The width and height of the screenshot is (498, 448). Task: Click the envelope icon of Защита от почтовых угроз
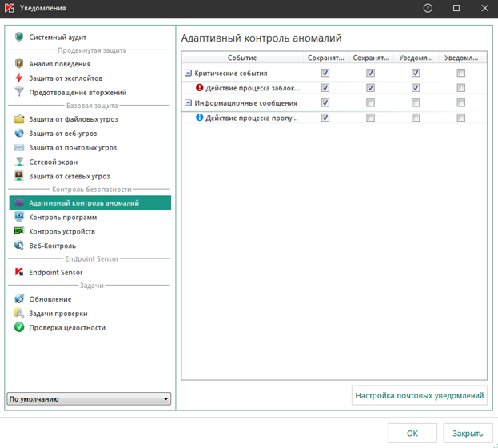[x=19, y=147]
